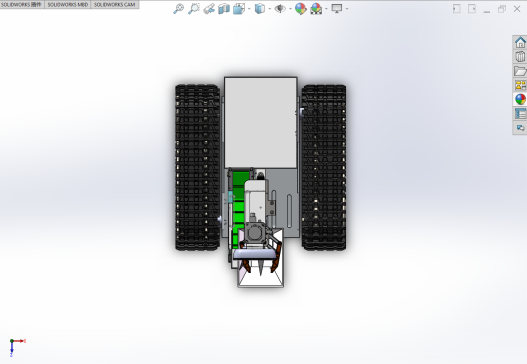This screenshot has height=364, width=527.
Task: Click the Apply Scene icon
Action: click(316, 9)
